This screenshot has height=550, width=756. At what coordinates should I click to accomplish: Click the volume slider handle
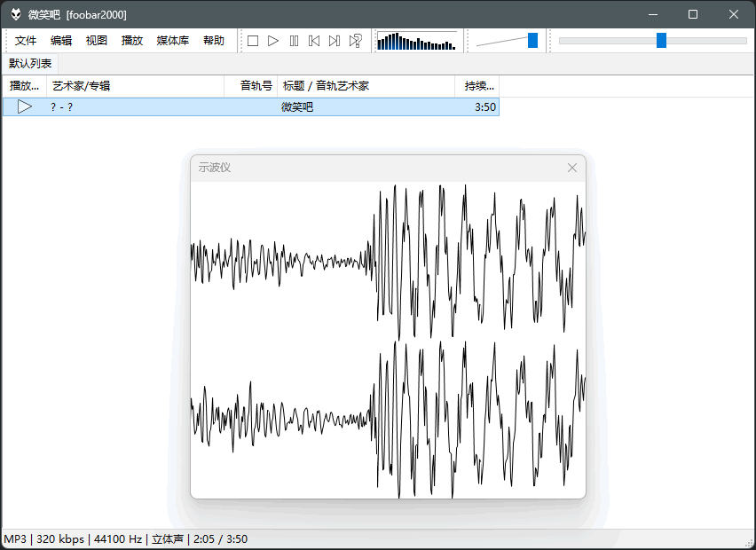point(532,41)
